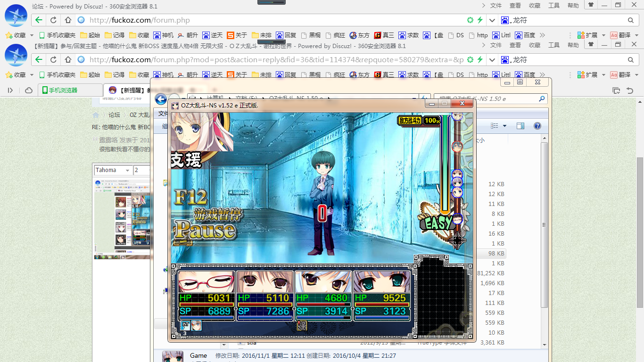The image size is (644, 362).
Task: Open the 东方 bookmark in the 论坛 window
Action: [x=360, y=35]
